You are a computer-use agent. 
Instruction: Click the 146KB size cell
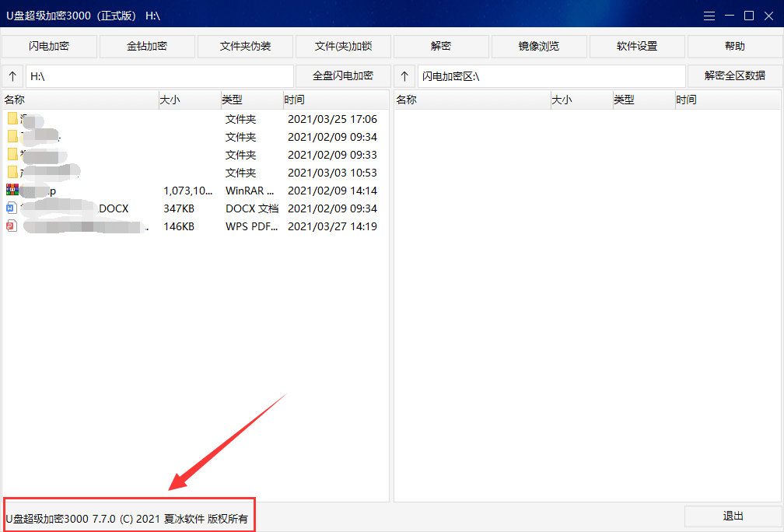[179, 226]
